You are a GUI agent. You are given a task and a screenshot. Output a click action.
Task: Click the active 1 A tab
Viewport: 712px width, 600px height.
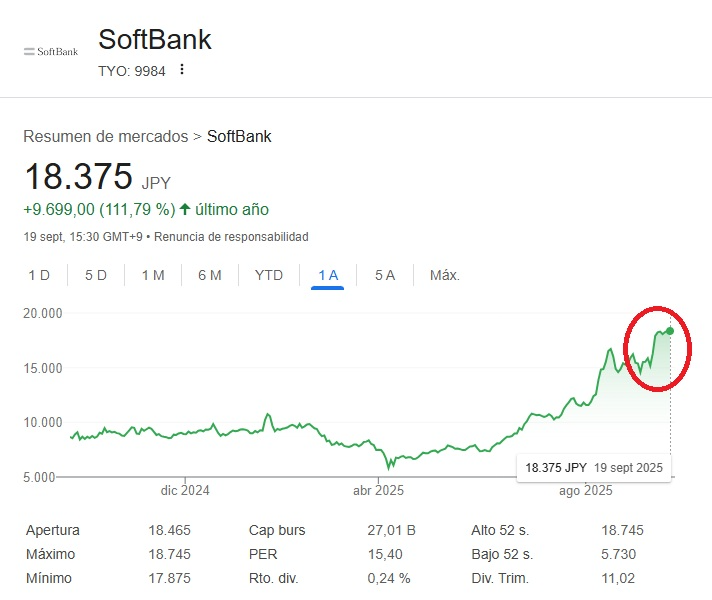(327, 275)
